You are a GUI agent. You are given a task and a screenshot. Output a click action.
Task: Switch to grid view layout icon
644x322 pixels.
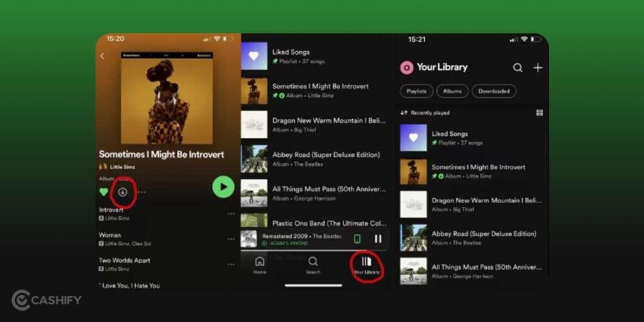pyautogui.click(x=540, y=113)
